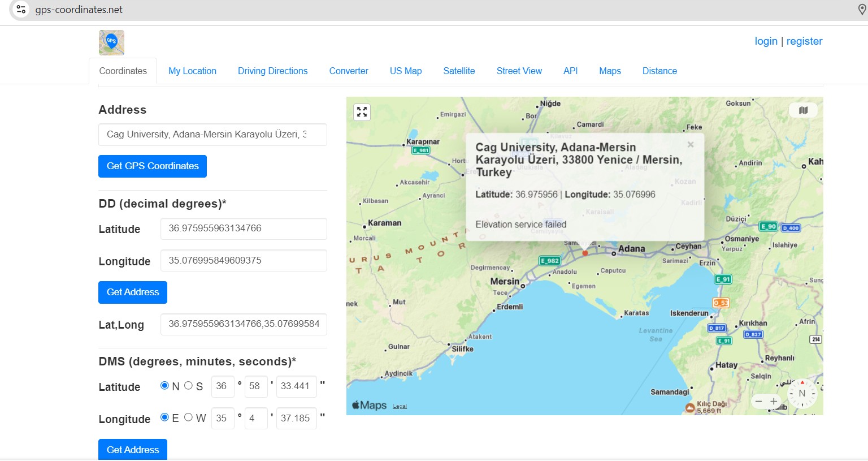This screenshot has width=868, height=461.
Task: Click the Silifke label on map
Action: [462, 349]
